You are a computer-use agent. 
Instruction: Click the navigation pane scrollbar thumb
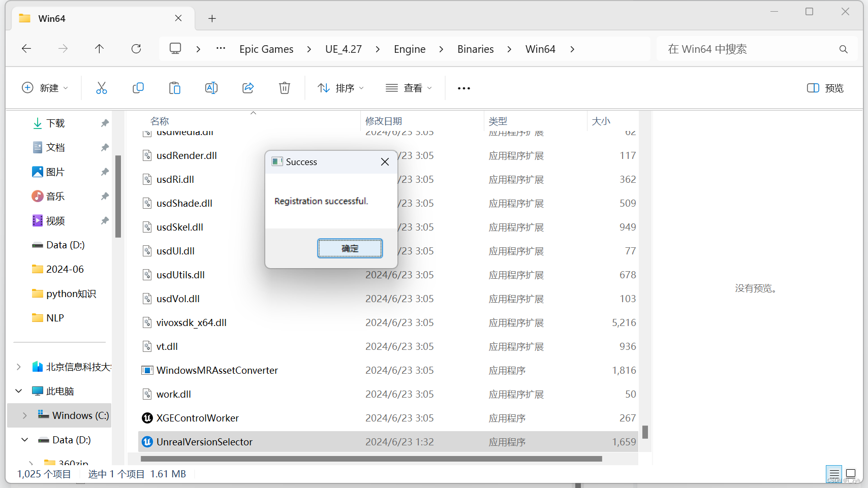point(118,196)
